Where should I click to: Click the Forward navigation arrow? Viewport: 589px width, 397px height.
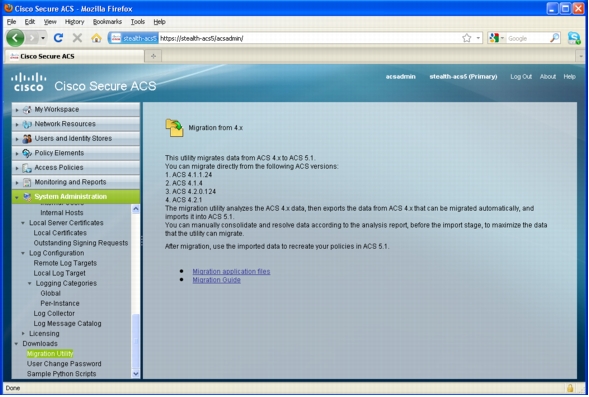[x=32, y=38]
